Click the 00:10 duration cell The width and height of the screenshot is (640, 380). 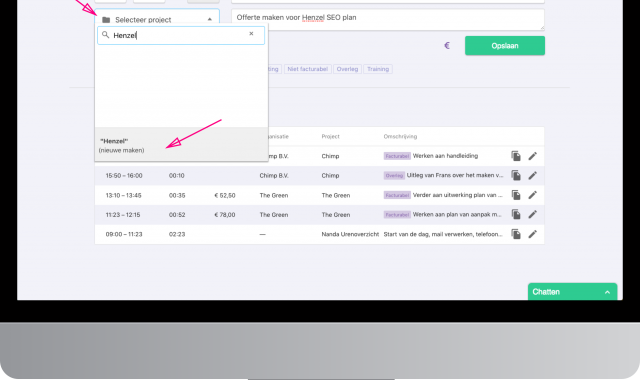point(177,176)
